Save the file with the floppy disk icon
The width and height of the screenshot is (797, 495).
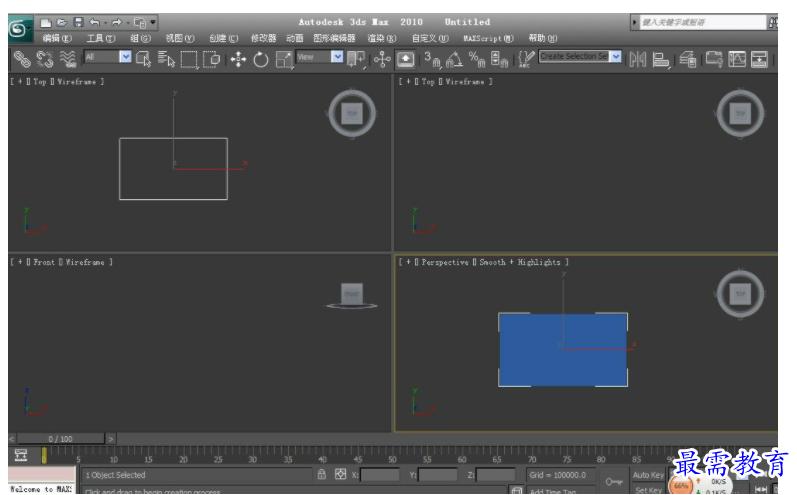tap(78, 22)
